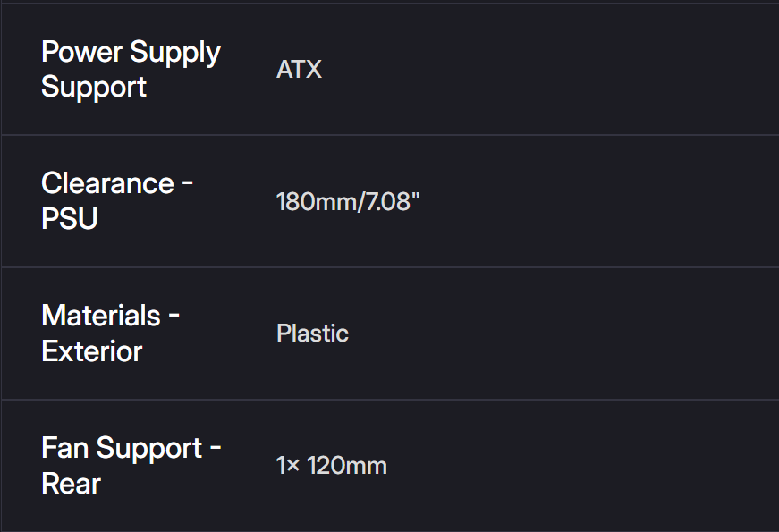Click the word "Support" below Power Supply
Screen dimensions: 779x532
click(x=94, y=88)
